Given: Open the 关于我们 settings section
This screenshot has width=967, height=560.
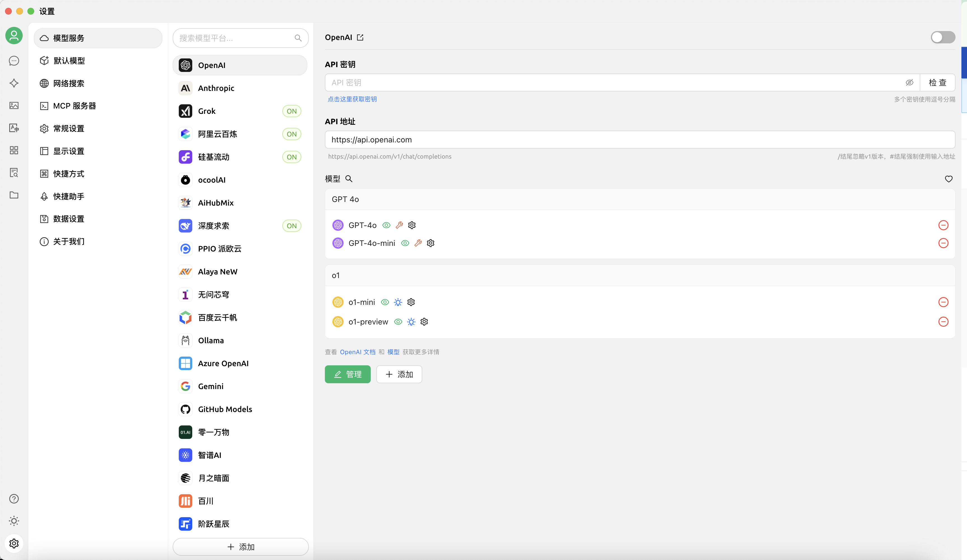Looking at the screenshot, I should (x=98, y=241).
